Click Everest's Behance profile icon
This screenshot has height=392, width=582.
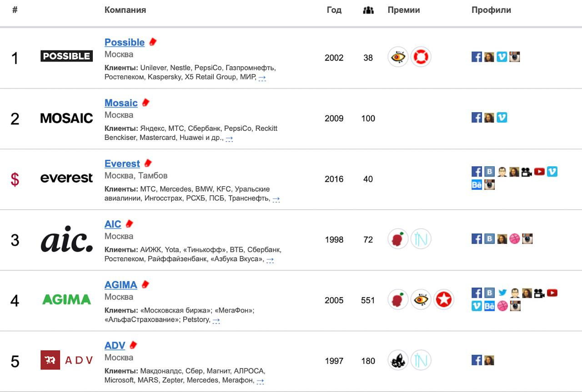pyautogui.click(x=477, y=185)
